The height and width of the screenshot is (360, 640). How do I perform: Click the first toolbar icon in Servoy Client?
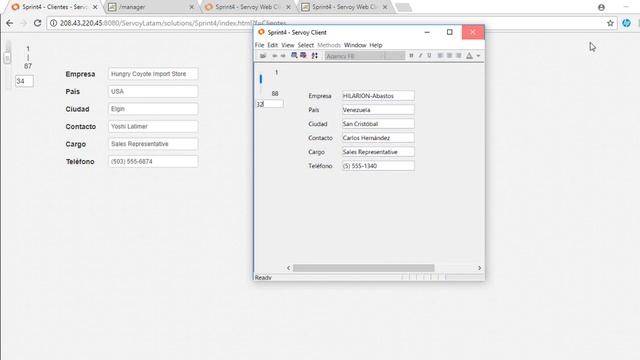pyautogui.click(x=263, y=56)
